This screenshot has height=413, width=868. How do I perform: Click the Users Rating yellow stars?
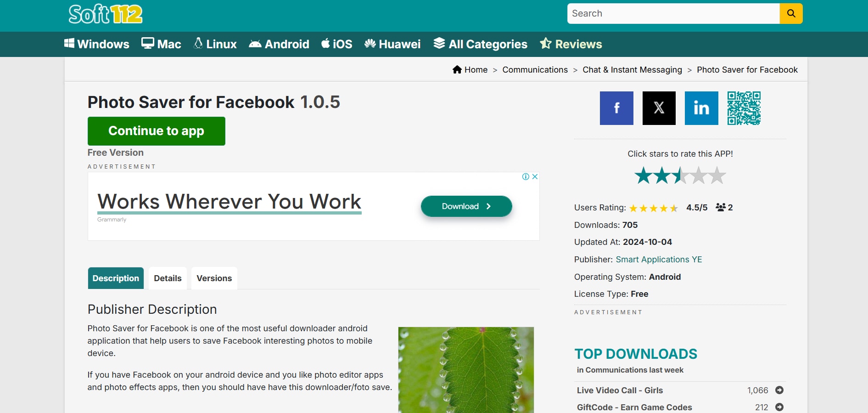tap(654, 208)
